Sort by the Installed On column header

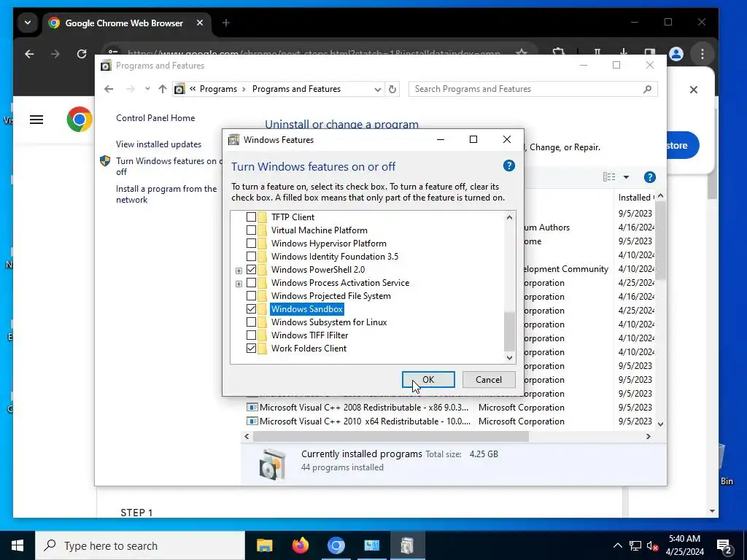point(635,197)
